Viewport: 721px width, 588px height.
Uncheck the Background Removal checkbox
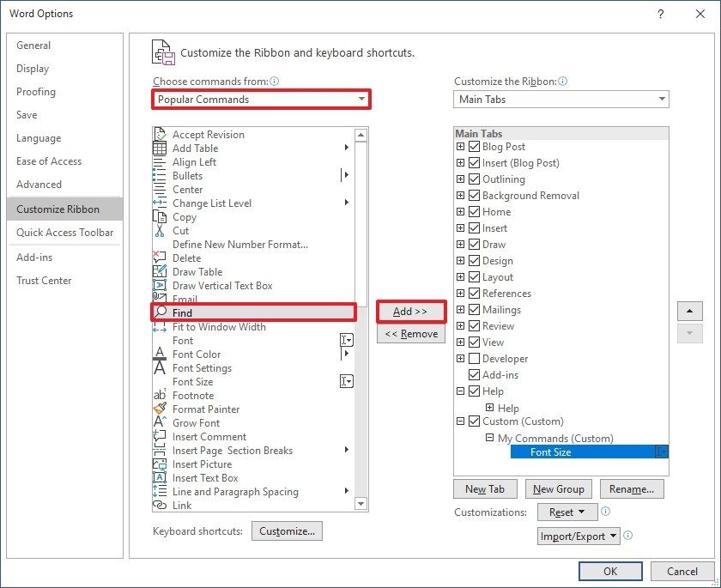click(x=474, y=196)
